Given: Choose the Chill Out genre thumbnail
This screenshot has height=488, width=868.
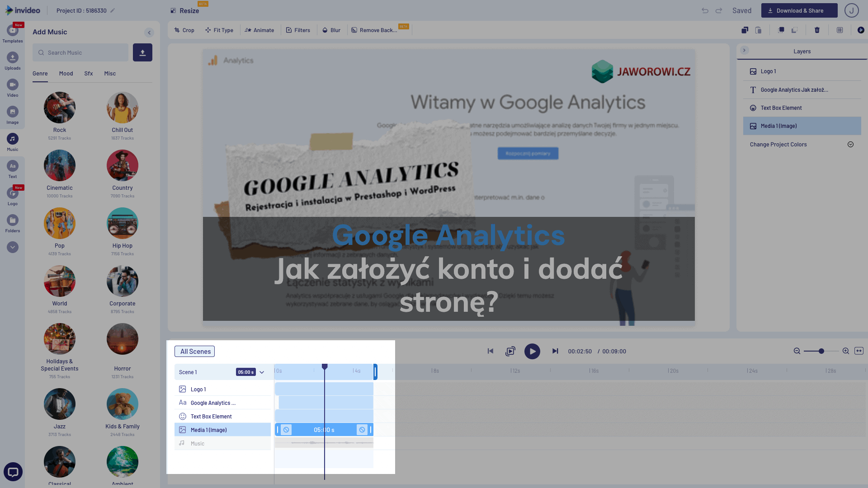Looking at the screenshot, I should pyautogui.click(x=123, y=108).
